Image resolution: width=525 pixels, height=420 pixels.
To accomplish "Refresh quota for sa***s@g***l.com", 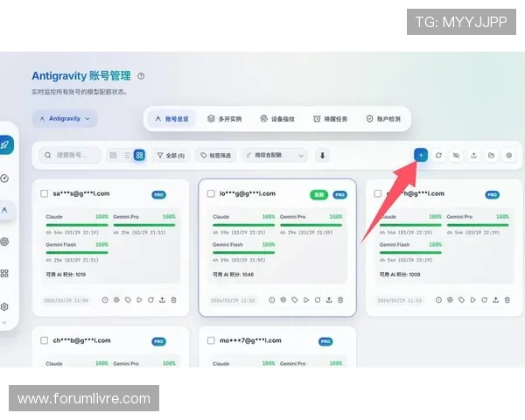I will pyautogui.click(x=150, y=300).
